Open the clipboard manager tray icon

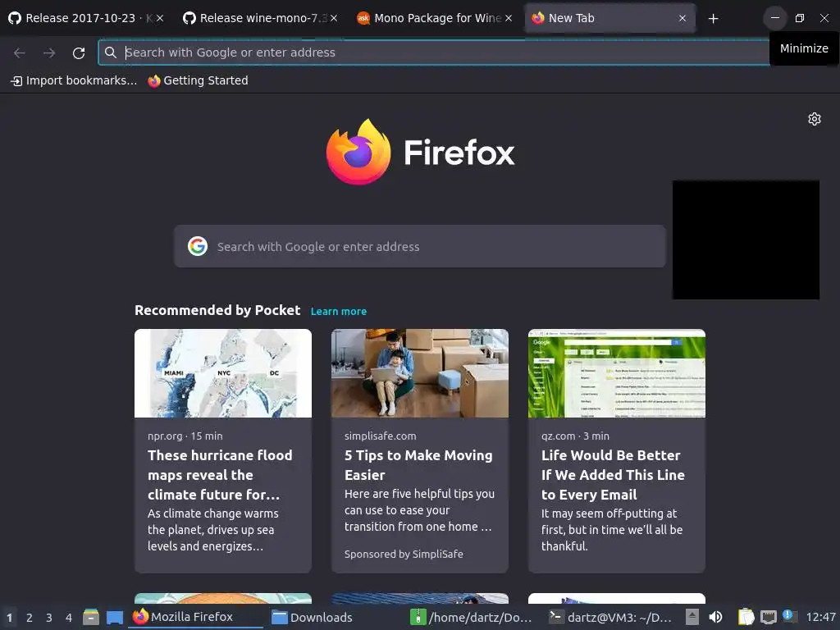click(746, 617)
